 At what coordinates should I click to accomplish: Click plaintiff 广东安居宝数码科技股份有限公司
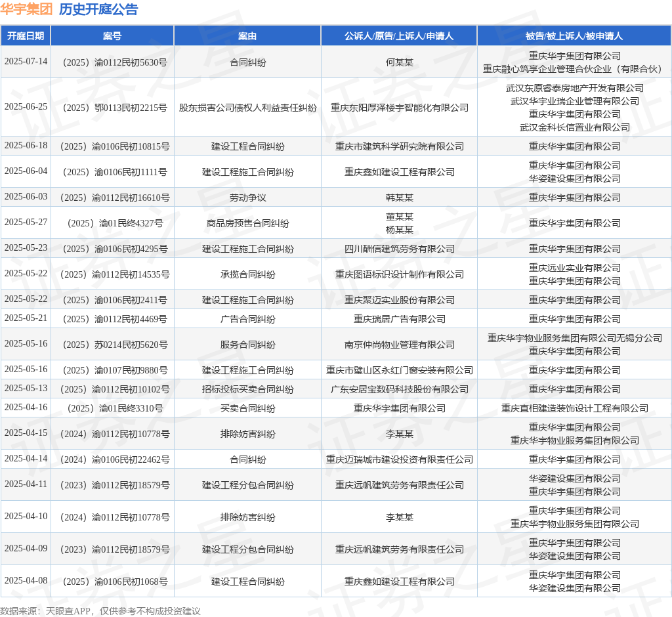pyautogui.click(x=400, y=390)
